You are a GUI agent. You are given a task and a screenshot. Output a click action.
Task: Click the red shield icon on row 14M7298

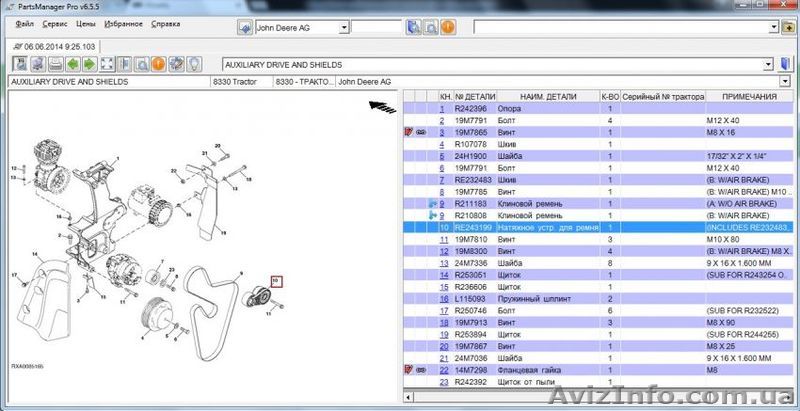pos(407,369)
